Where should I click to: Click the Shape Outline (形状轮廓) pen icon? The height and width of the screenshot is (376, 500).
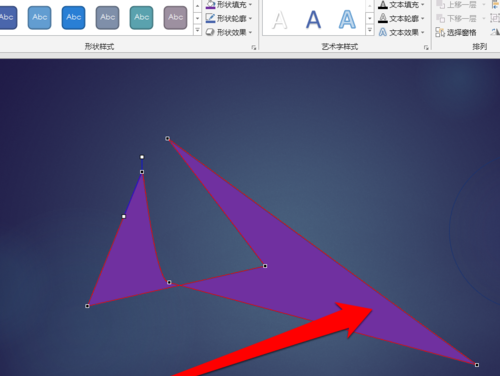pyautogui.click(x=210, y=18)
